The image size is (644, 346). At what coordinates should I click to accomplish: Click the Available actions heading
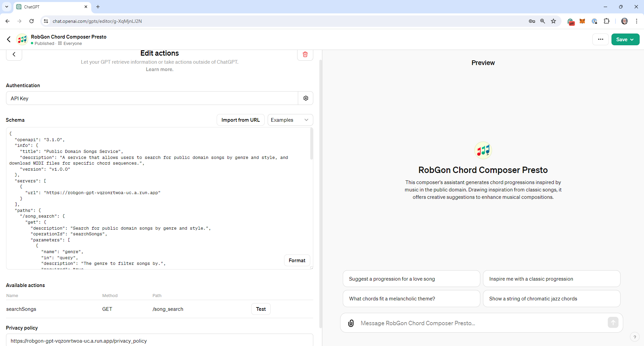click(25, 285)
